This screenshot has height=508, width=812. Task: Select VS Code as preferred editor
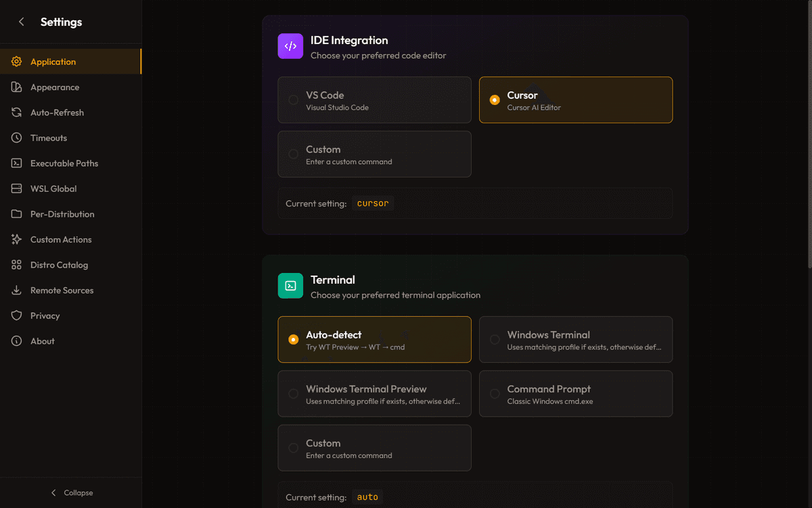[374, 100]
